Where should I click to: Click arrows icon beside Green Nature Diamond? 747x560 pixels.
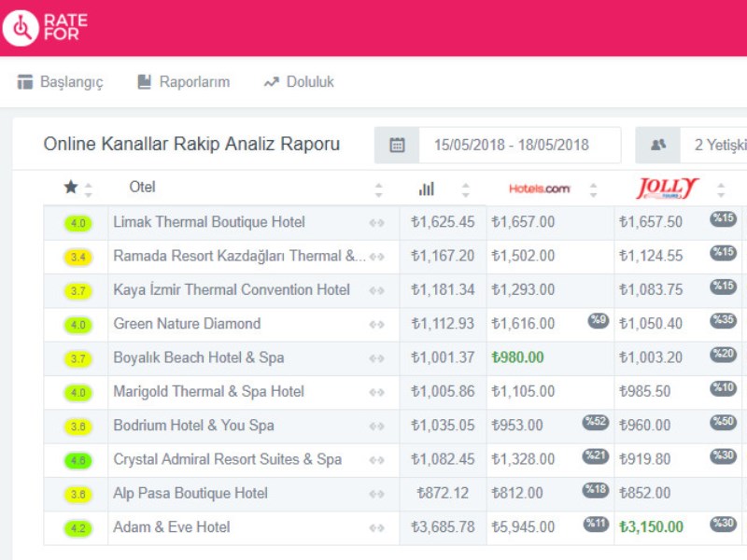click(x=377, y=325)
